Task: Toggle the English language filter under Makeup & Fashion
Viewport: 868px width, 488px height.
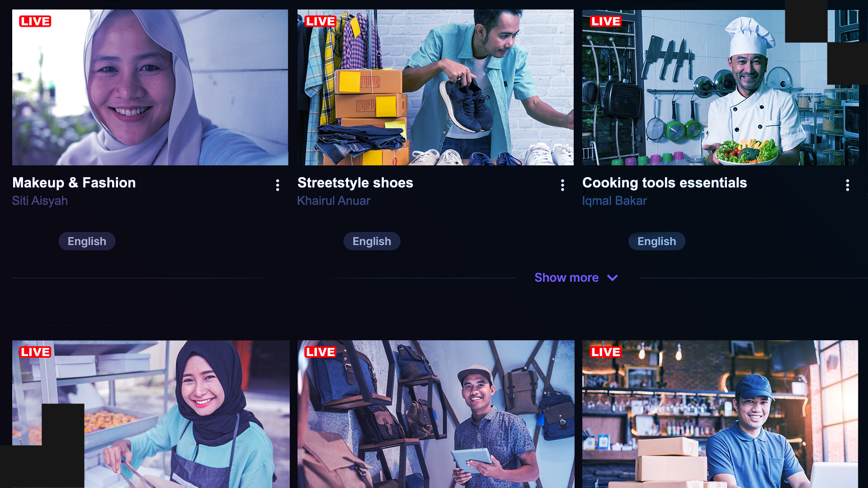Action: click(87, 241)
